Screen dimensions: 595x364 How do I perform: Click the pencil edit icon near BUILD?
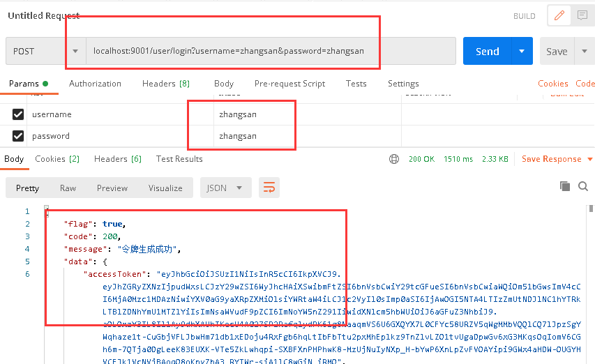click(x=559, y=15)
